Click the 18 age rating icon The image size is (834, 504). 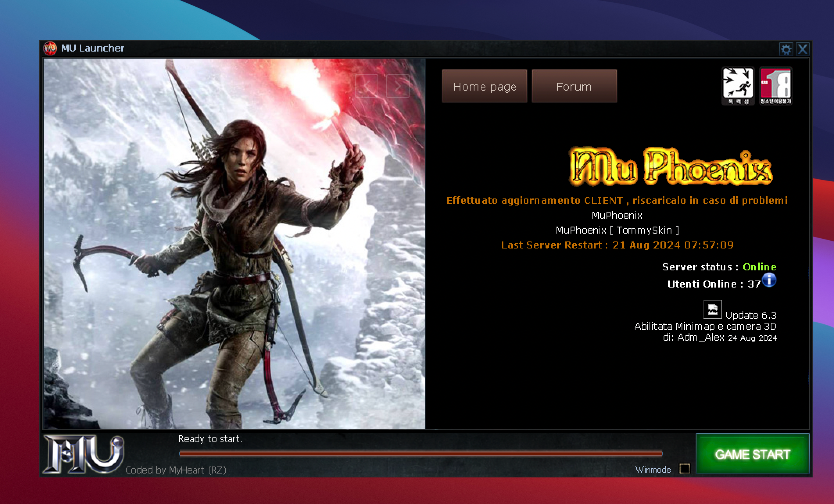[x=776, y=86]
